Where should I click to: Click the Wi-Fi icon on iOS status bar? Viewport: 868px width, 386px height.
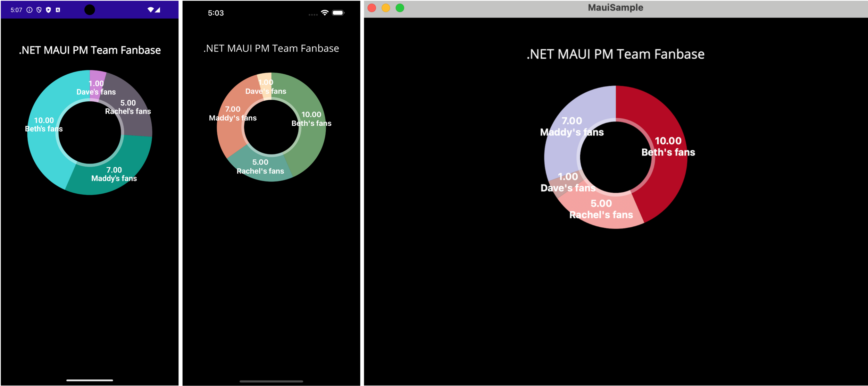tap(325, 13)
